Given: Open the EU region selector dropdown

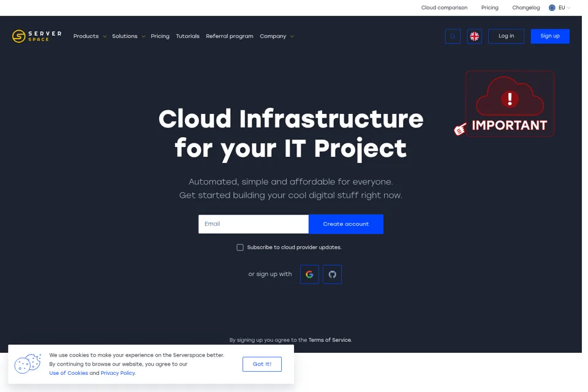Looking at the screenshot, I should 559,7.
